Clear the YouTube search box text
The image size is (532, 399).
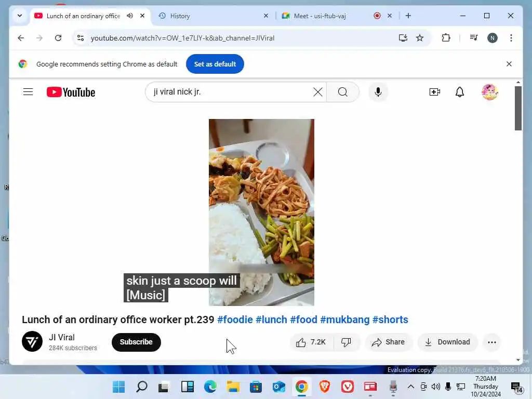(317, 92)
